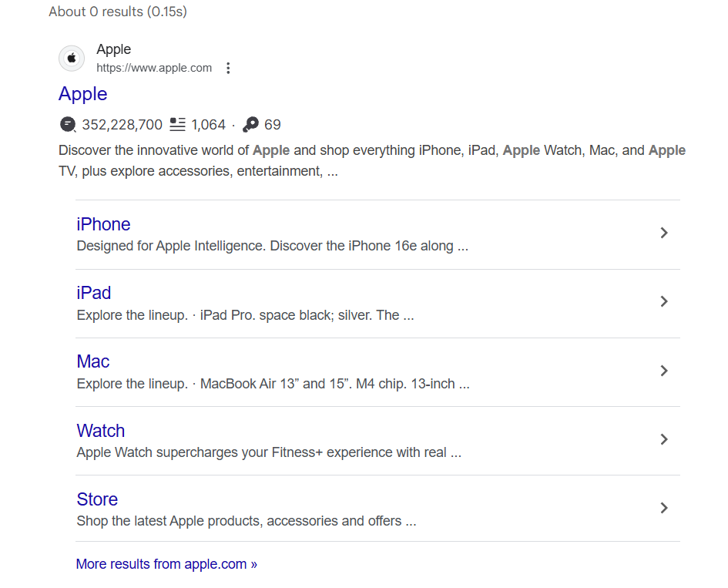The height and width of the screenshot is (588, 728).
Task: Click the 1,064 word count value
Action: point(209,125)
